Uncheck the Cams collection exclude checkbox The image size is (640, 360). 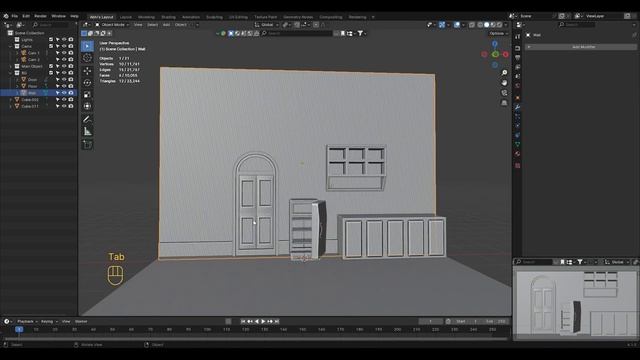(51, 46)
